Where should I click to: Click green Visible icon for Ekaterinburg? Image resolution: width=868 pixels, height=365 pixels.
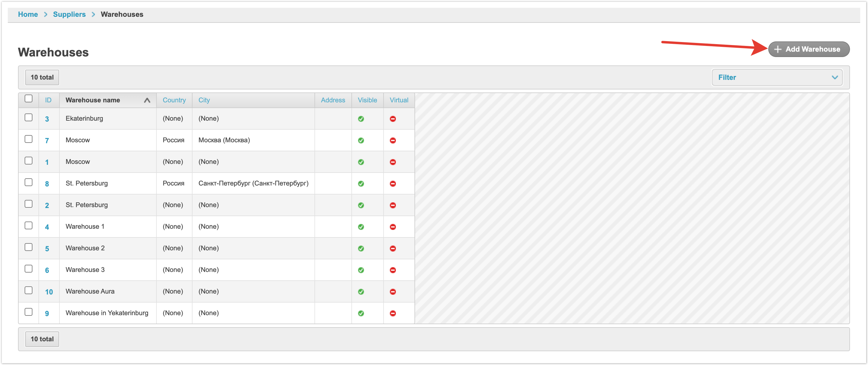pyautogui.click(x=361, y=119)
